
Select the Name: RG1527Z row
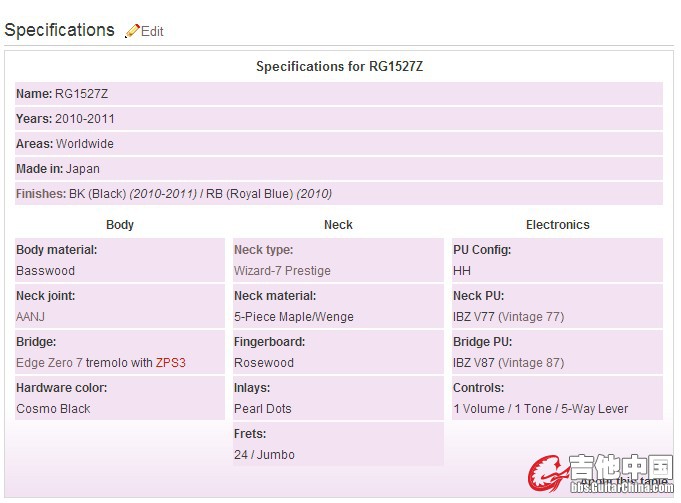(339, 94)
